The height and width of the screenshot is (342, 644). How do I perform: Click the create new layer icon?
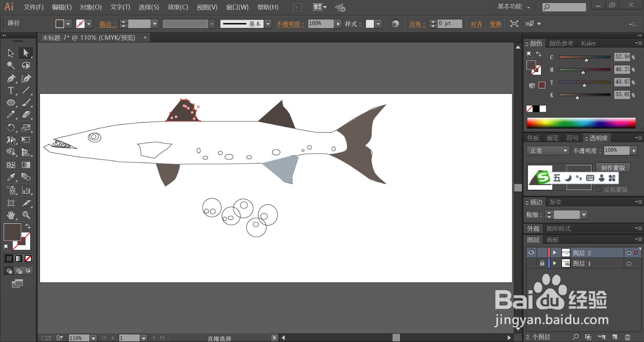615,337
